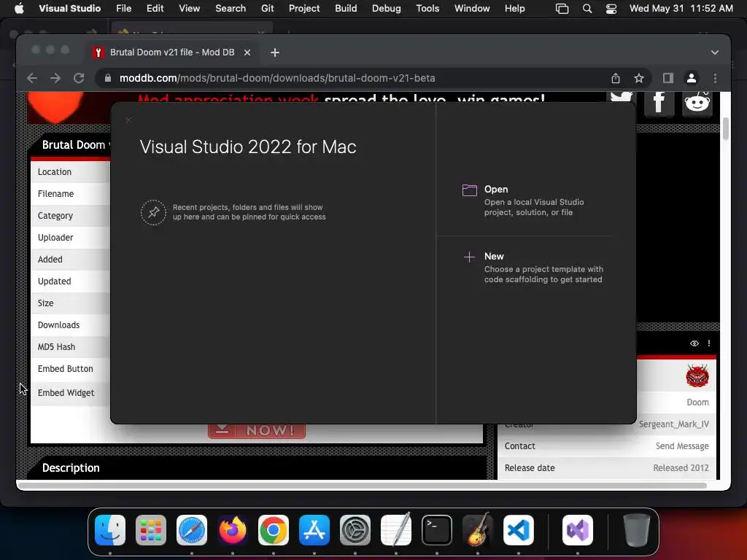Open the Debug menu

(x=387, y=9)
